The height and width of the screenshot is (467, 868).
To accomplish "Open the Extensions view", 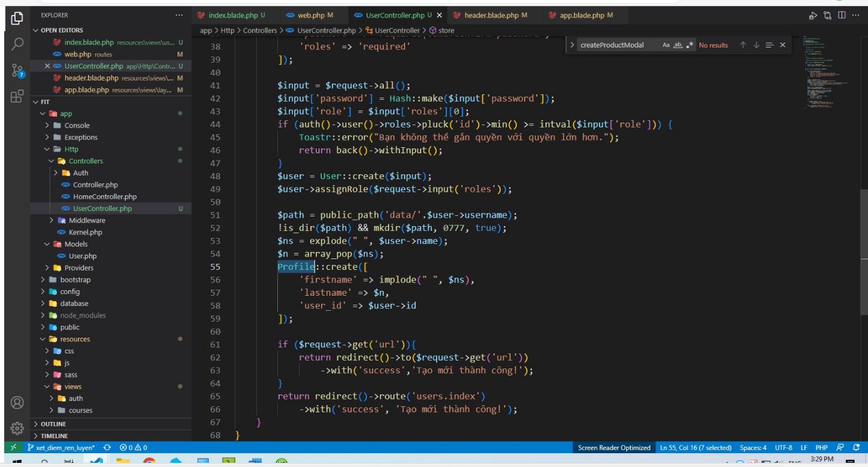I will (x=17, y=96).
